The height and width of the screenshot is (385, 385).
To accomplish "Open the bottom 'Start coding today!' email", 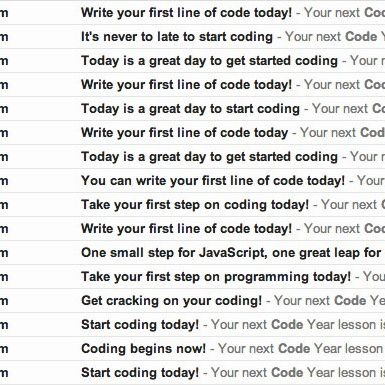I will (x=140, y=373).
